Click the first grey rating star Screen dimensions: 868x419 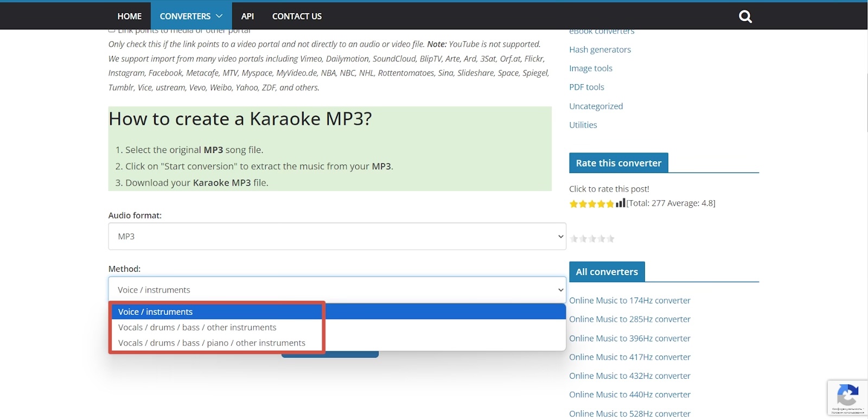tap(574, 239)
